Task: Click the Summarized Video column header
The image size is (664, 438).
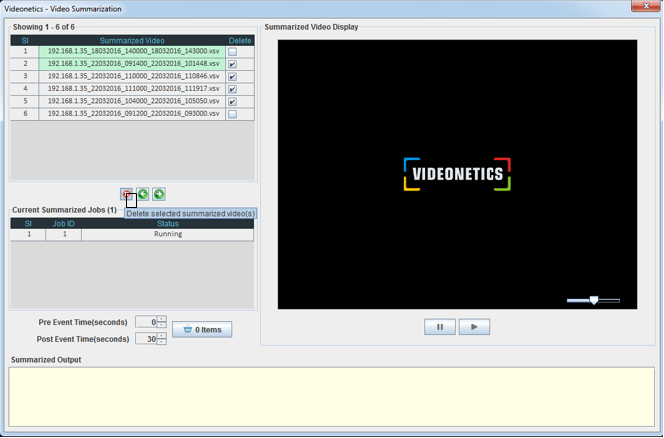Action: tap(132, 41)
